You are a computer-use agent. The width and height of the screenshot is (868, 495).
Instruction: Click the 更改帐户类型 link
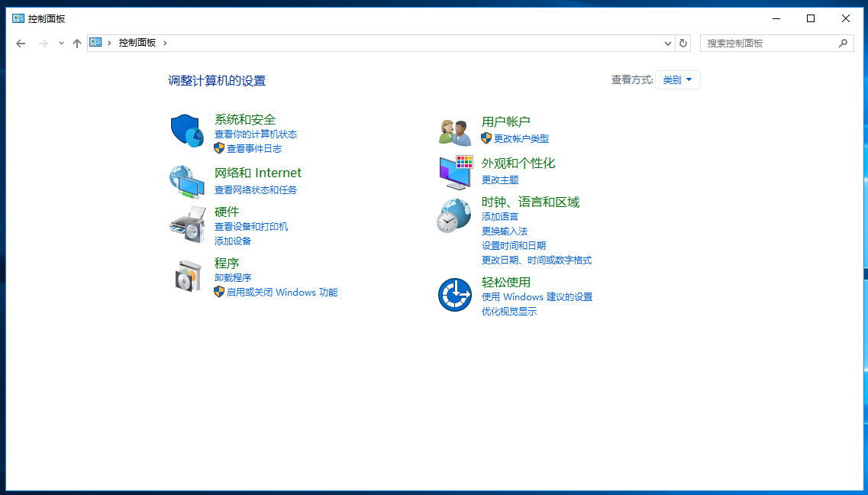coord(521,139)
